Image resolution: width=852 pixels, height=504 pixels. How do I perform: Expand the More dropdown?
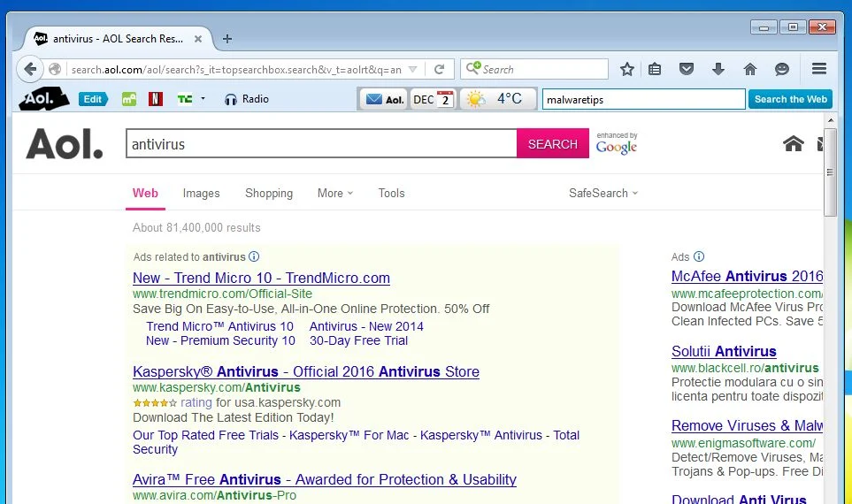(334, 194)
